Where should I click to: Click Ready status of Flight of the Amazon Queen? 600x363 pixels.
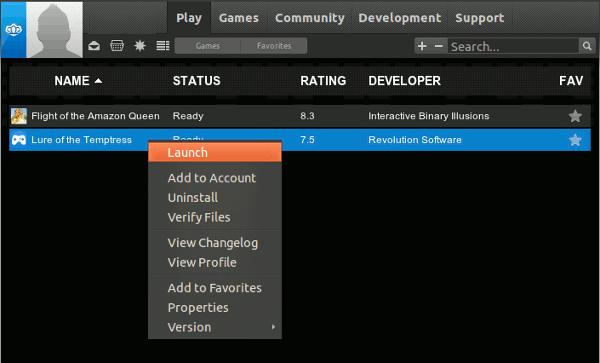tap(188, 116)
